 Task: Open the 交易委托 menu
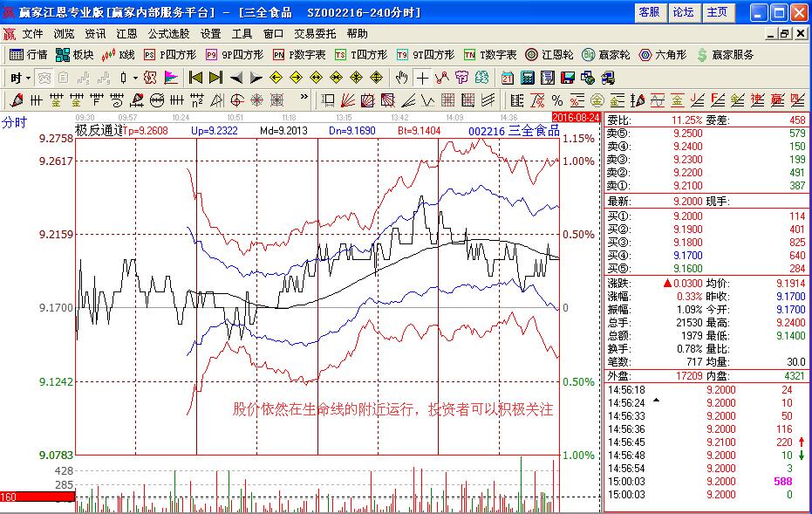tap(315, 34)
